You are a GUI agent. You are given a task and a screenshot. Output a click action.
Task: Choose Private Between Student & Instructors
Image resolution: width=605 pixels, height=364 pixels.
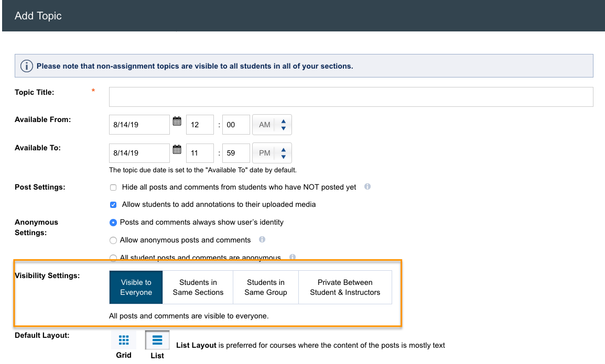(345, 287)
